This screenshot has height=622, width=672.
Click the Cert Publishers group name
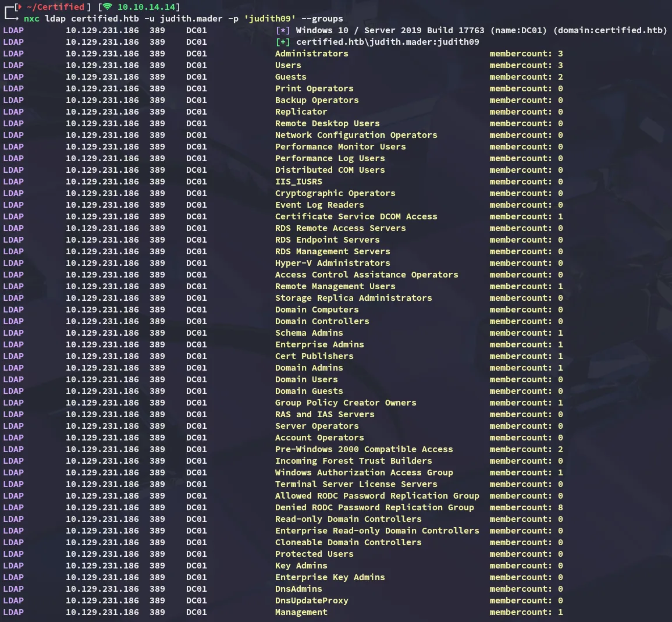tap(314, 356)
